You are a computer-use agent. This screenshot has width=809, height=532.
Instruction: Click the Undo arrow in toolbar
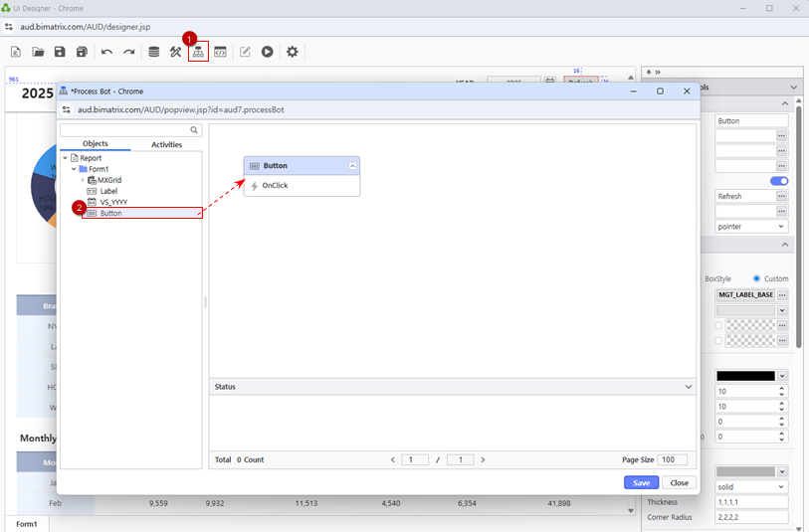(106, 52)
